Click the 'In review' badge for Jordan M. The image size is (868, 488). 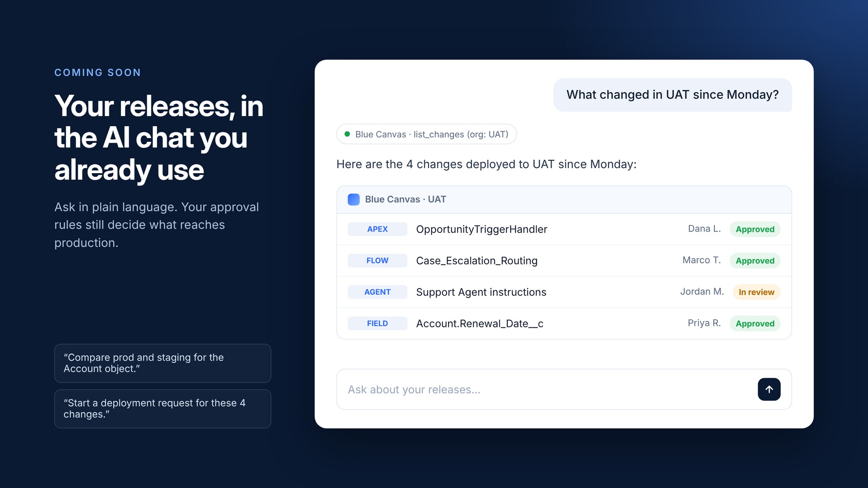756,292
